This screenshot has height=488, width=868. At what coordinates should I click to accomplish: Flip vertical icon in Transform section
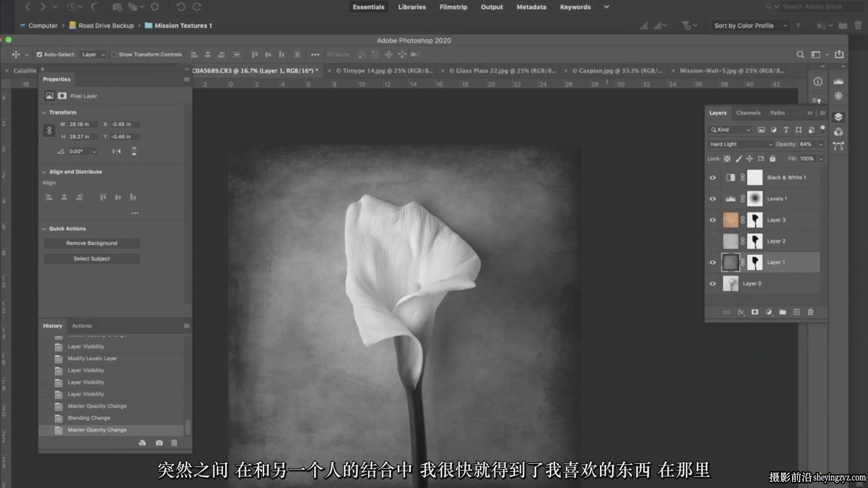(134, 151)
